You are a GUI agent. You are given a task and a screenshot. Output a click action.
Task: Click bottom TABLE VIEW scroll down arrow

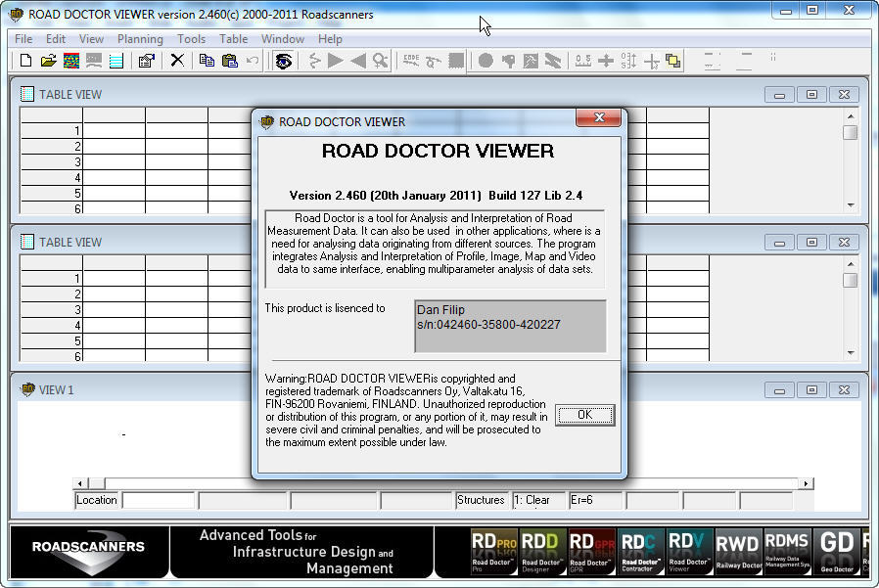(x=851, y=353)
